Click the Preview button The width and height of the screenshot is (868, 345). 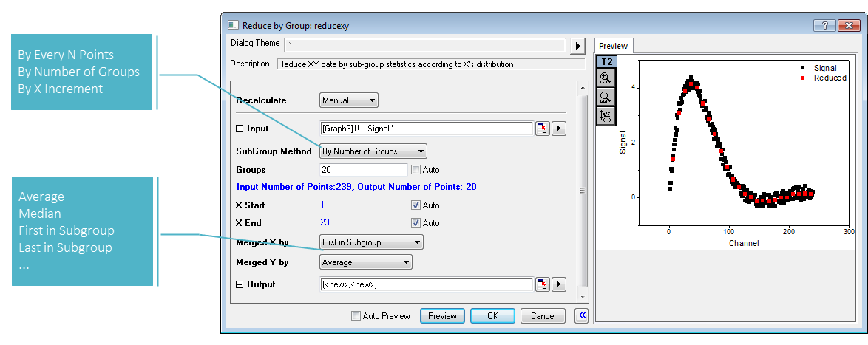tap(442, 315)
